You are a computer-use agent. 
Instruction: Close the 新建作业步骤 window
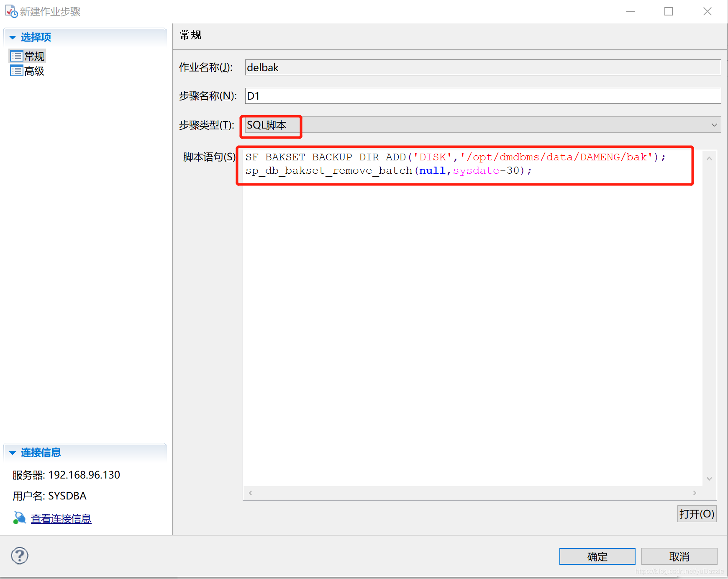(x=707, y=11)
